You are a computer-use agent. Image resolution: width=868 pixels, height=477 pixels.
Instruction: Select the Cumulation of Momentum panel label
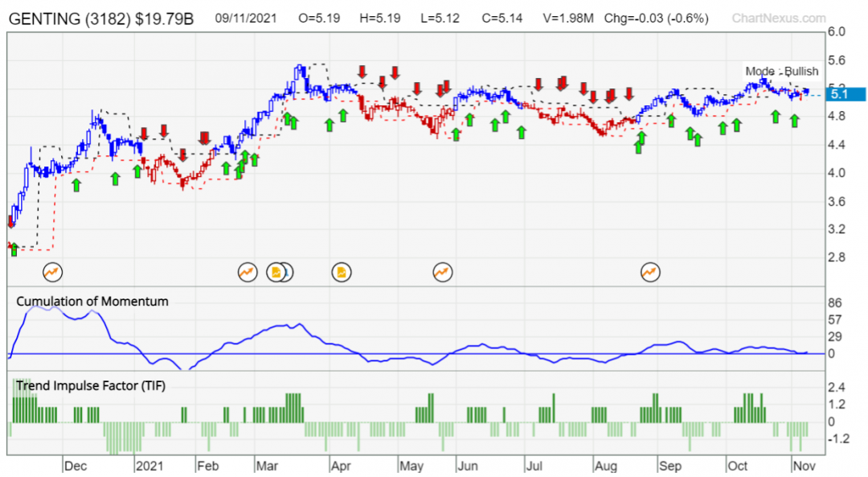(x=92, y=301)
